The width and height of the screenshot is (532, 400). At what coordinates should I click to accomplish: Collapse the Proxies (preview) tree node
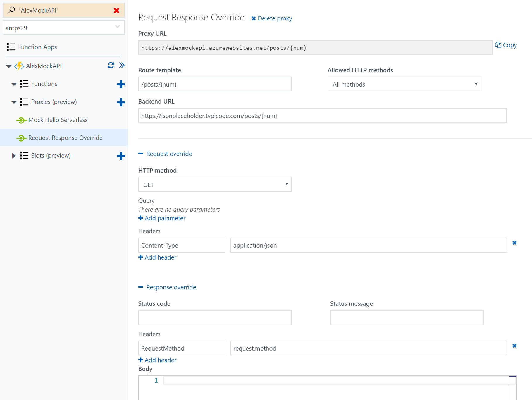pyautogui.click(x=14, y=102)
